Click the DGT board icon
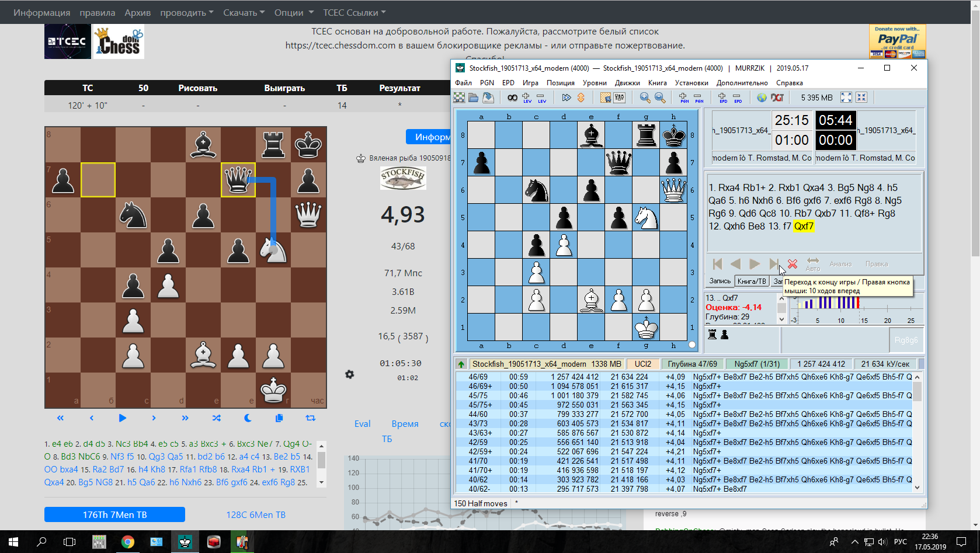This screenshot has height=553, width=980. pos(777,98)
